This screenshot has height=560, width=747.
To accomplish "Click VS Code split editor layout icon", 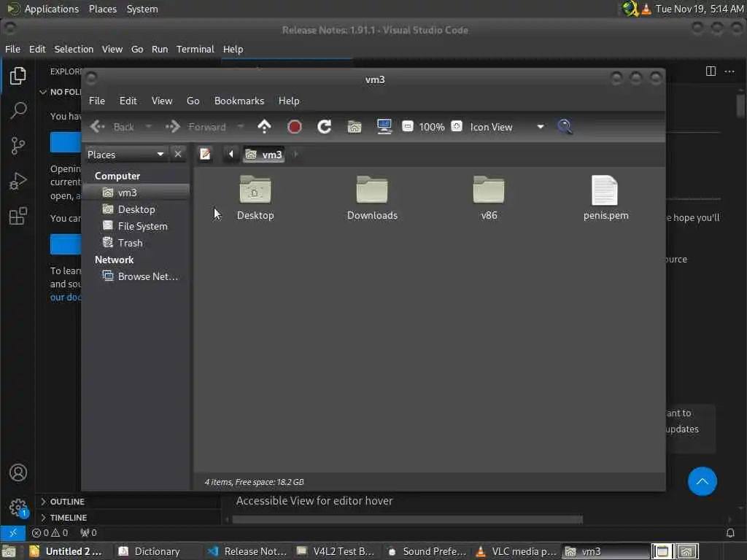I will point(711,71).
